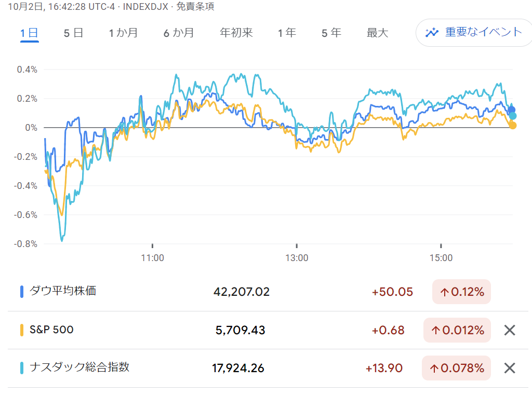Click the -0.8% y-axis label
The height and width of the screenshot is (395, 532).
click(x=25, y=244)
